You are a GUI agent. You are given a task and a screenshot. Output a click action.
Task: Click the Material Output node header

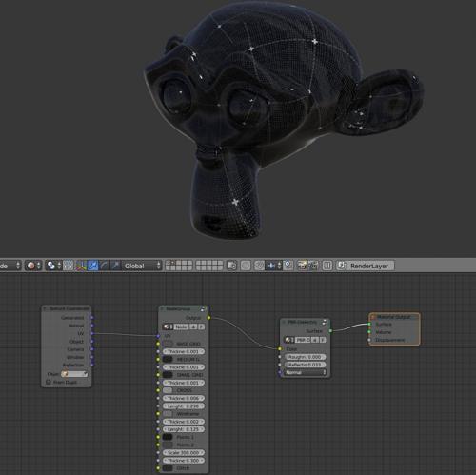click(x=394, y=317)
